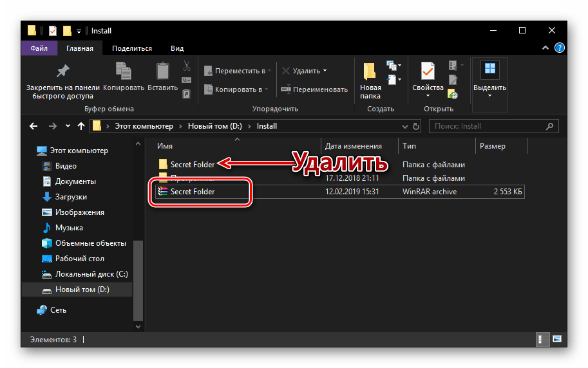588x368 pixels.
Task: Click the forward navigation arrow
Action: (x=53, y=126)
